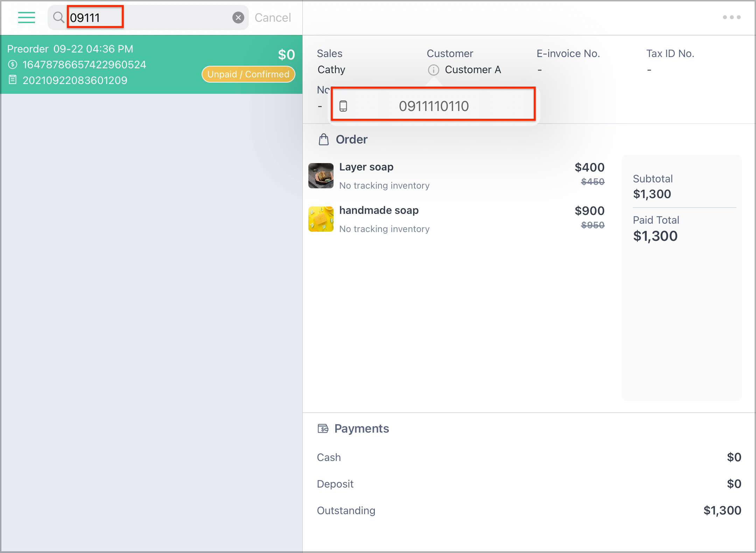Click the Outstanding $1,300 payment row

[529, 510]
